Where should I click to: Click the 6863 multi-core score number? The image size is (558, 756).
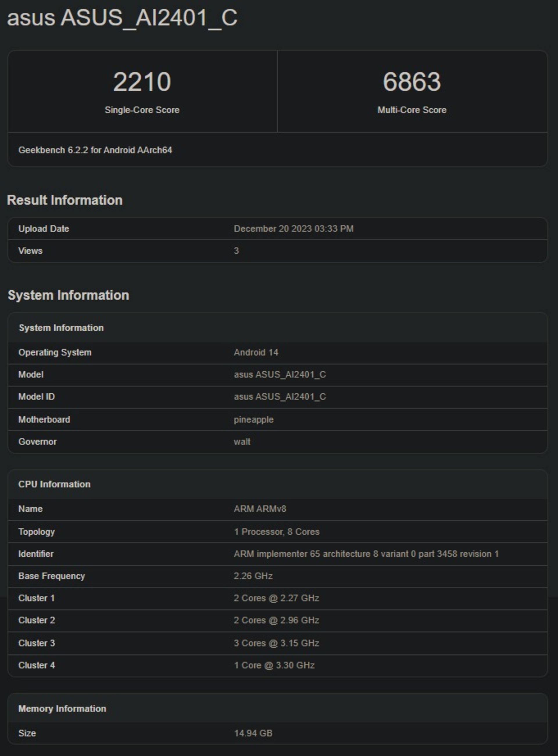click(x=412, y=82)
